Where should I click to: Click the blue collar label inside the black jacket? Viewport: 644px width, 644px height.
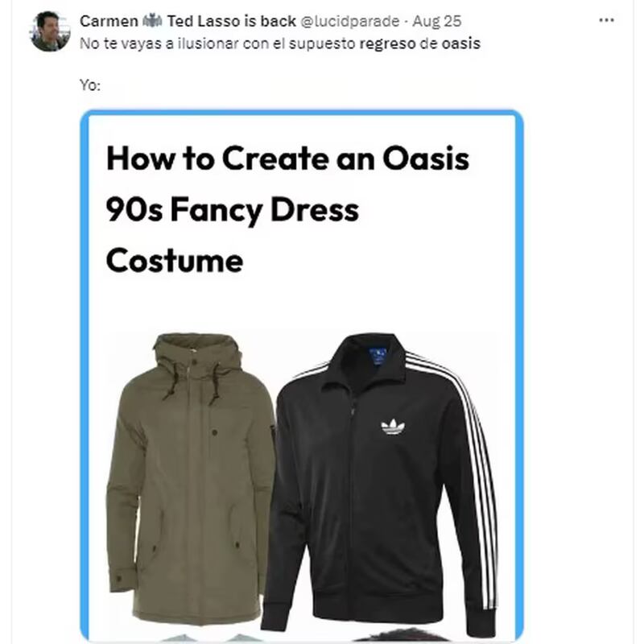pyautogui.click(x=376, y=354)
